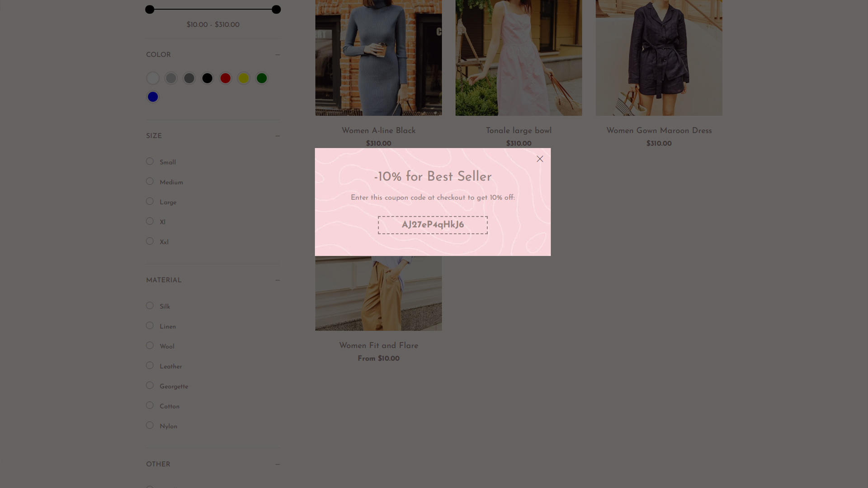Click the maximum price slider handle
This screenshot has height=488, width=868.
(x=276, y=9)
